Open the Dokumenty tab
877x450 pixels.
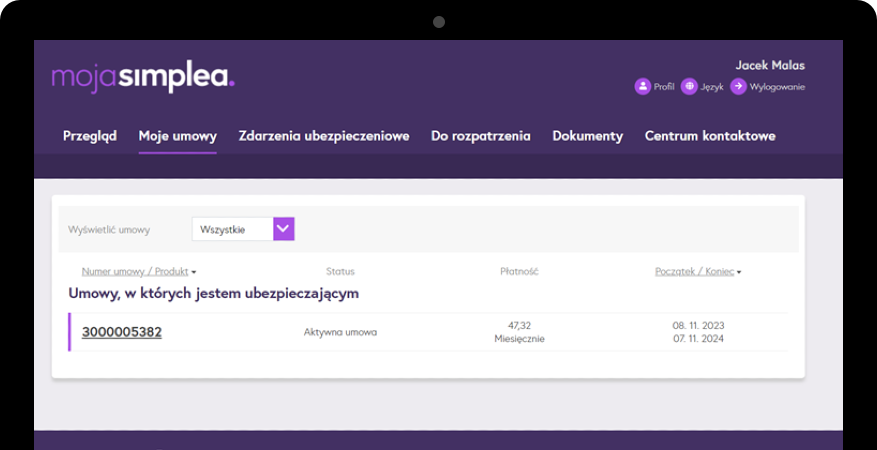point(587,136)
